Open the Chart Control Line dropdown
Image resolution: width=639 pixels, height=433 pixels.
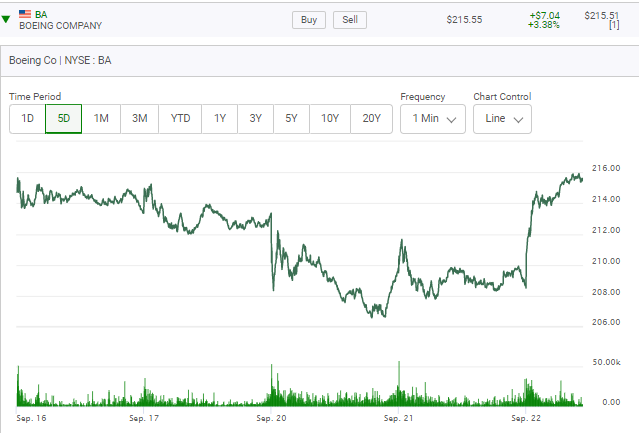click(x=502, y=119)
